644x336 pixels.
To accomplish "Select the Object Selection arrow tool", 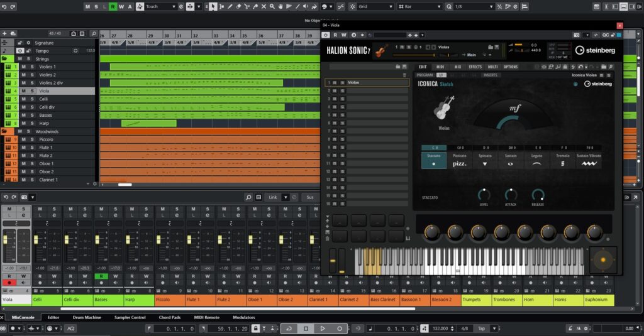I will (x=213, y=6).
